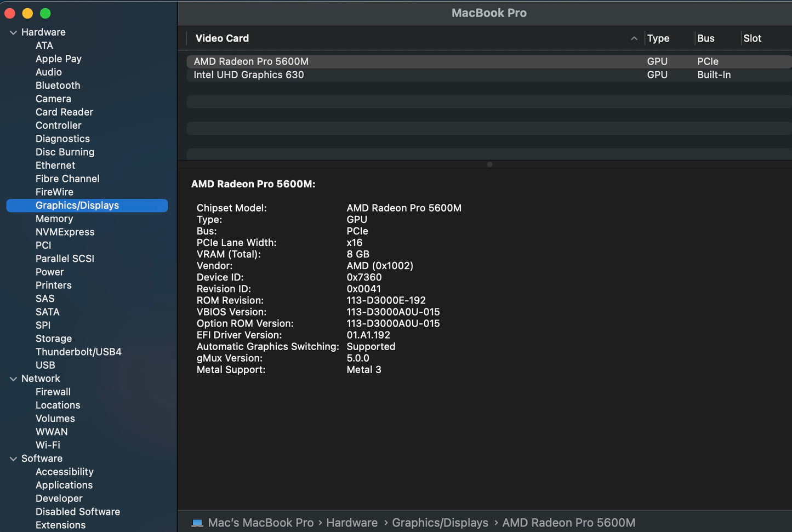Collapse the Network section

click(13, 379)
